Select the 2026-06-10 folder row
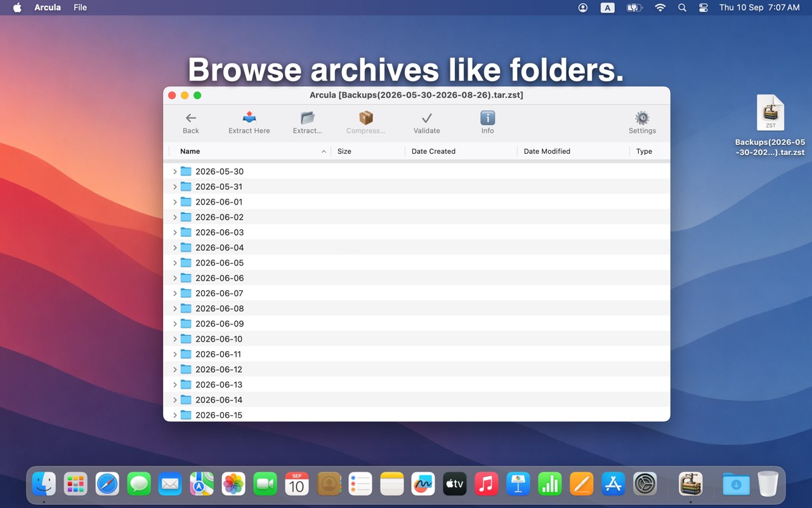The image size is (812, 508). pos(417,339)
